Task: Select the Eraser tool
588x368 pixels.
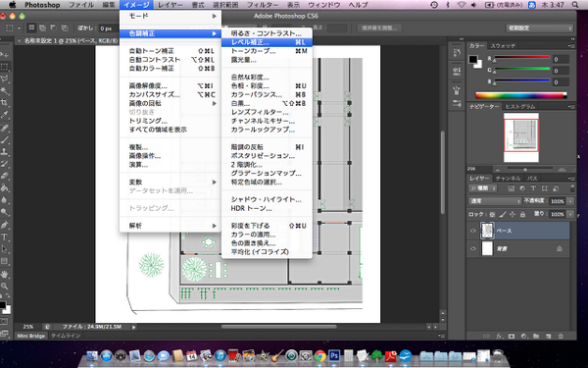Action: (5, 176)
